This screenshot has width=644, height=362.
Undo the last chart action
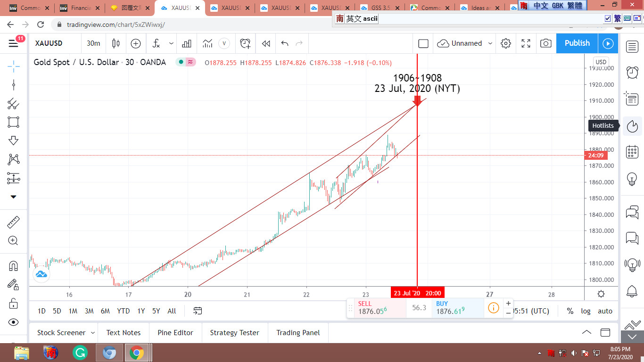tap(285, 43)
